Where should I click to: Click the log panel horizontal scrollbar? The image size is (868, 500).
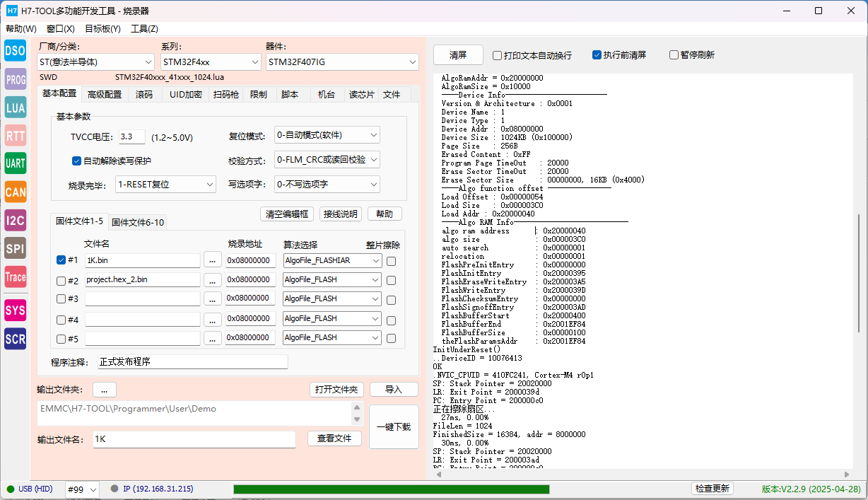(x=644, y=474)
